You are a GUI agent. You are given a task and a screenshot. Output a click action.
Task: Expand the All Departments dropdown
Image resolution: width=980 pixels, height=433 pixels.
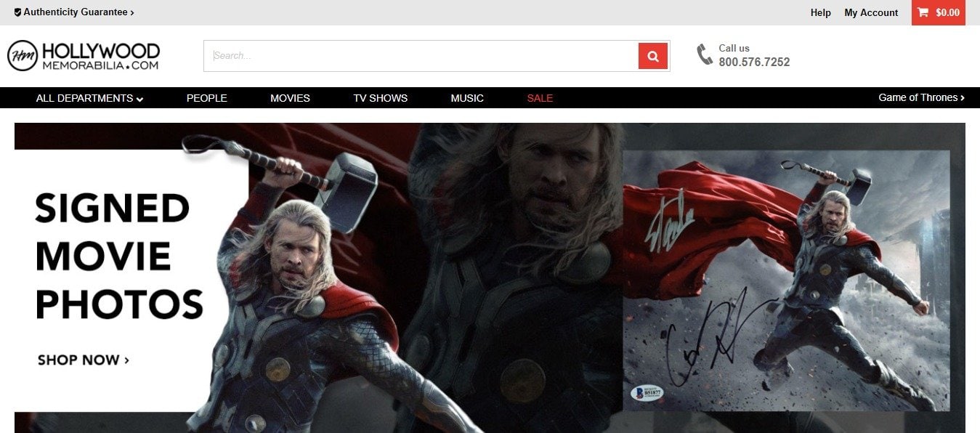pos(89,98)
